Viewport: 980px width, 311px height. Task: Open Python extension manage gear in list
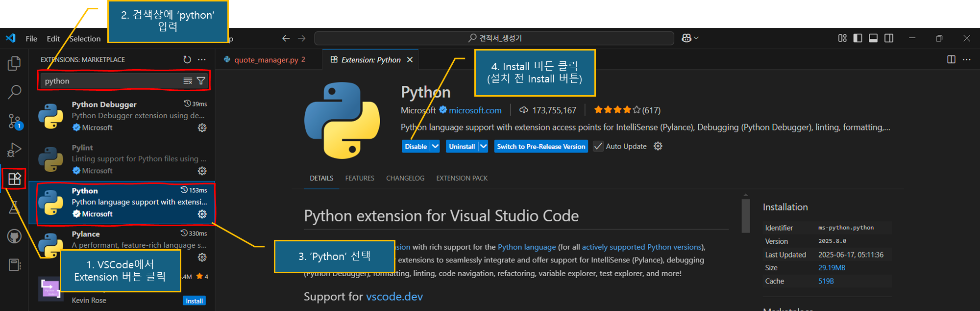(202, 214)
